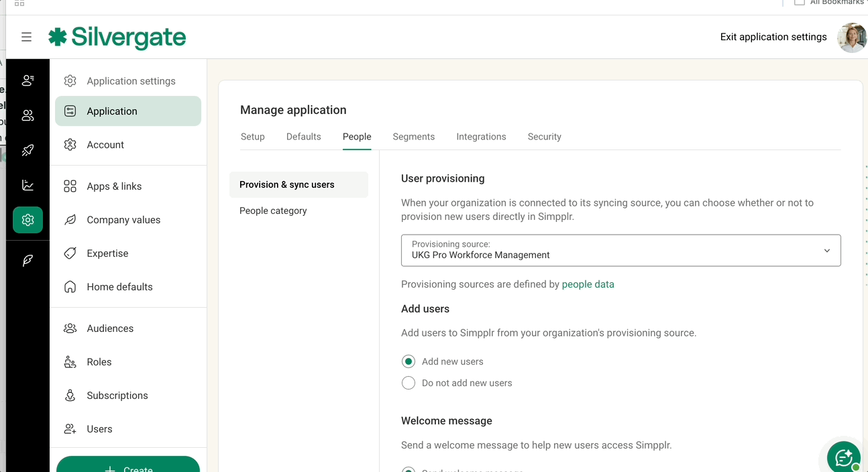Enable the Send welcome message option
The width and height of the screenshot is (868, 472).
(409, 469)
